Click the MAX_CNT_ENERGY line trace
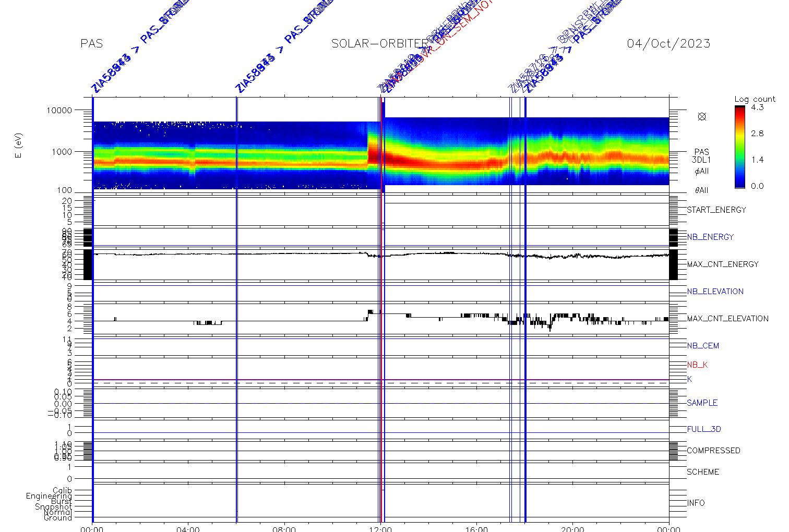This screenshot has width=789, height=532. coord(381,255)
